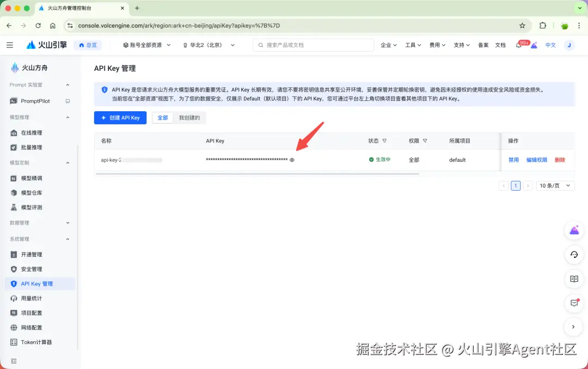The image size is (588, 369).
Task: Click 禁用 for the api-key row
Action: pos(513,160)
